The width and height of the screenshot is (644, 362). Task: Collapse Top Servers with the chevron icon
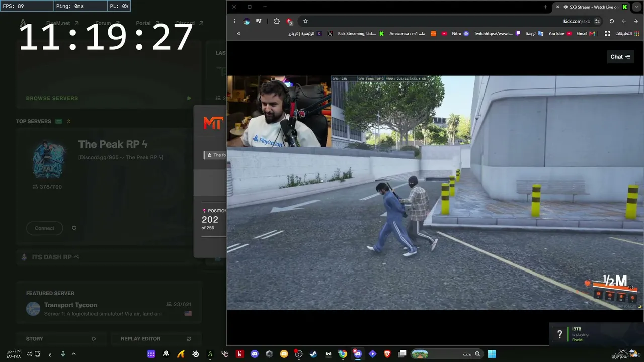point(69,121)
